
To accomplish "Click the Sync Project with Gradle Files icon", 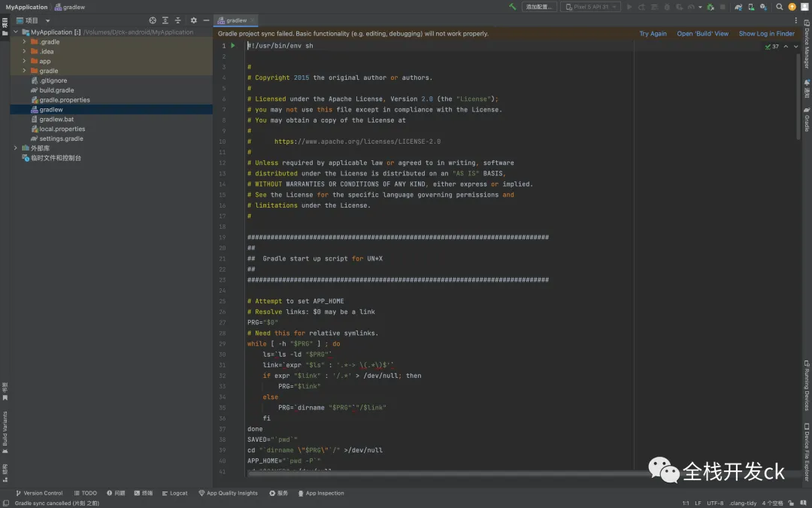I will [x=738, y=7].
